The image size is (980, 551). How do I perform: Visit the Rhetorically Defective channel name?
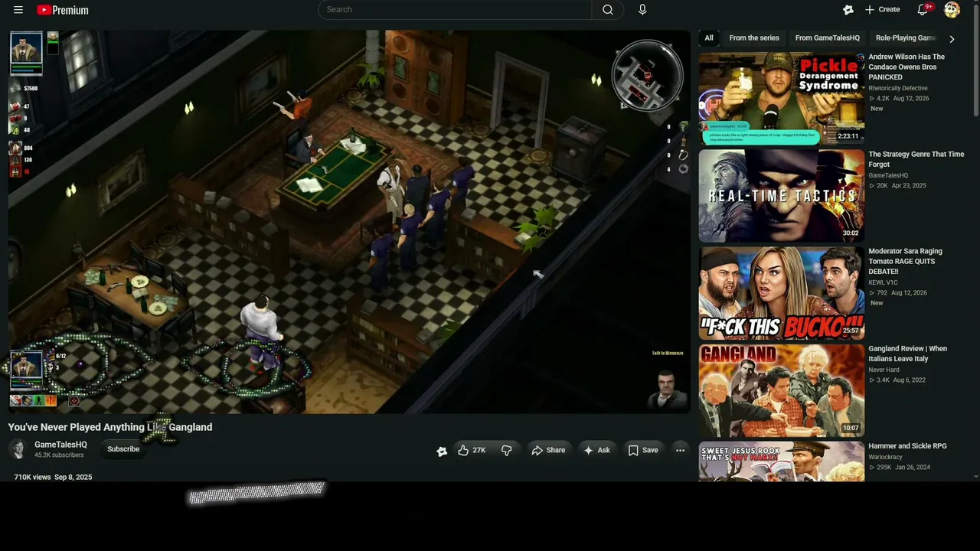click(898, 88)
